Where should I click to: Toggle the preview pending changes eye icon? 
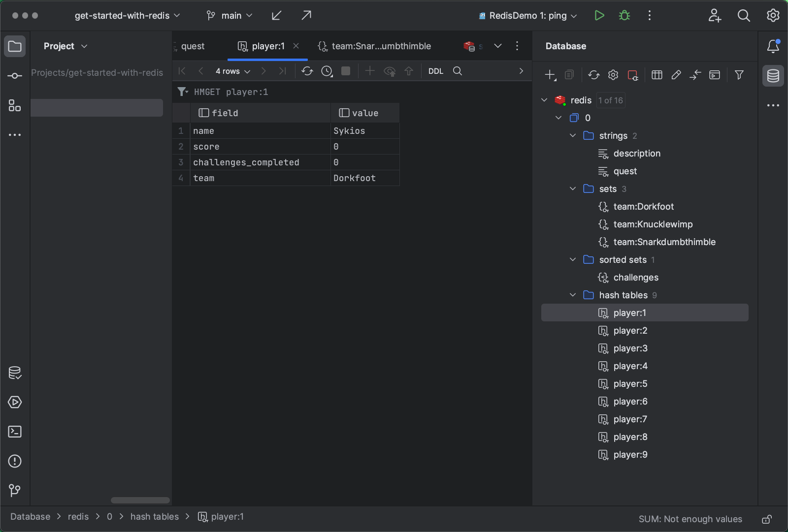click(x=390, y=71)
